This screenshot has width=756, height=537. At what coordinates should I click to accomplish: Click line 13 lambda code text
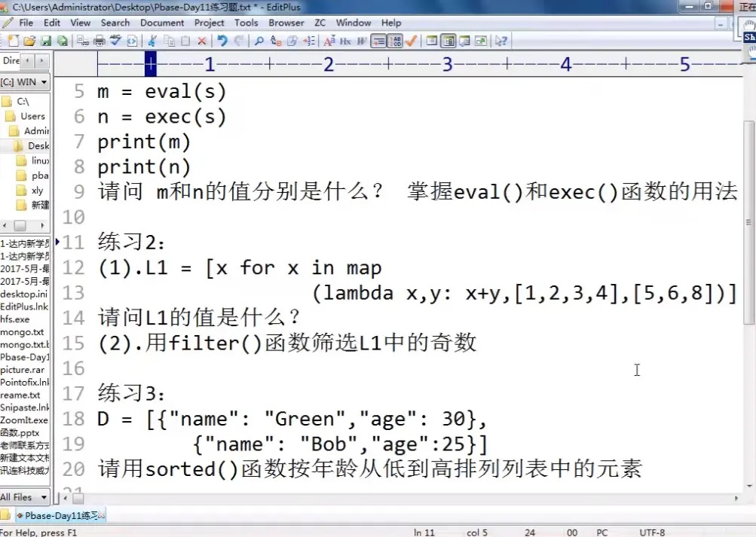(524, 292)
